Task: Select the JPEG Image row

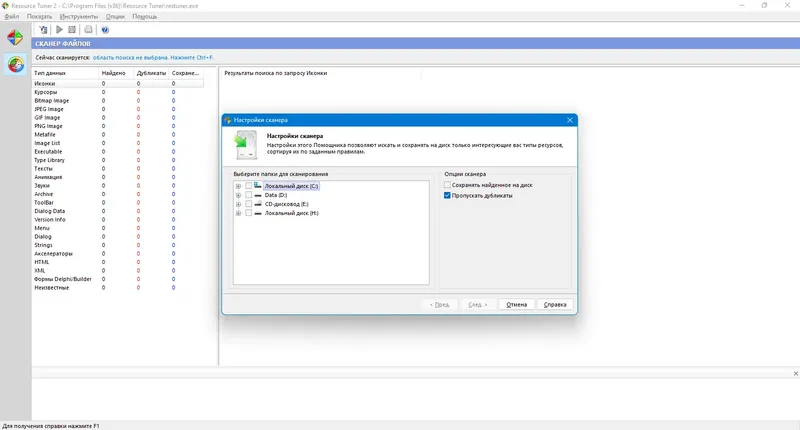Action: click(117, 109)
